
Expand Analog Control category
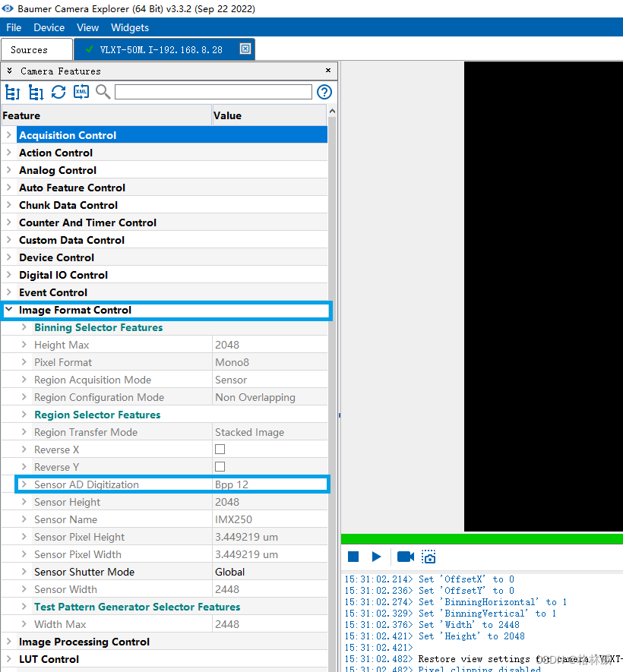click(8, 170)
